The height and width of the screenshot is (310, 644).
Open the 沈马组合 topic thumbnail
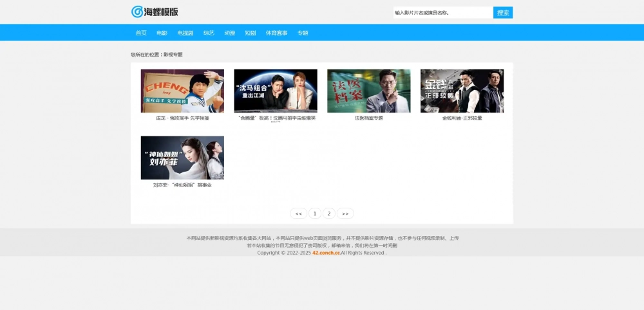pyautogui.click(x=276, y=91)
